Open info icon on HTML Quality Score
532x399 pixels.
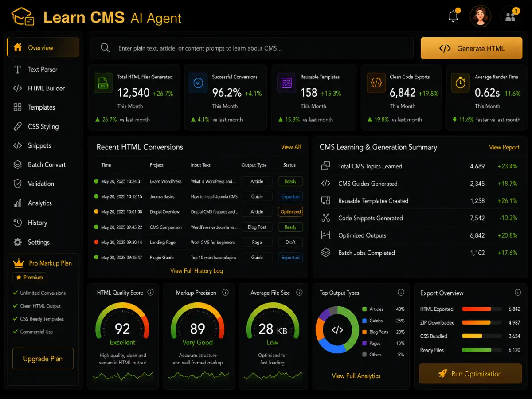[x=150, y=293]
